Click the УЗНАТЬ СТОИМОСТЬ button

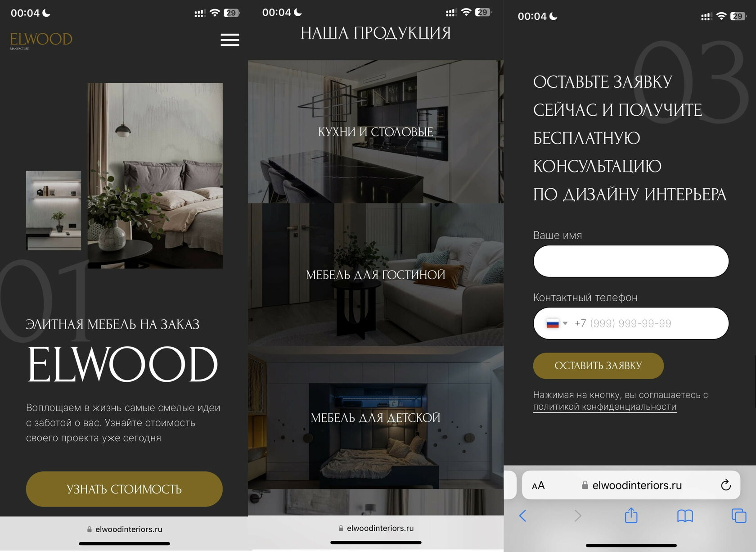point(124,489)
